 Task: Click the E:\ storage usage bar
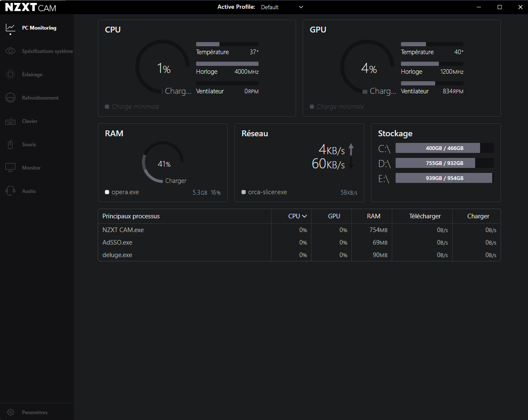[x=444, y=178]
